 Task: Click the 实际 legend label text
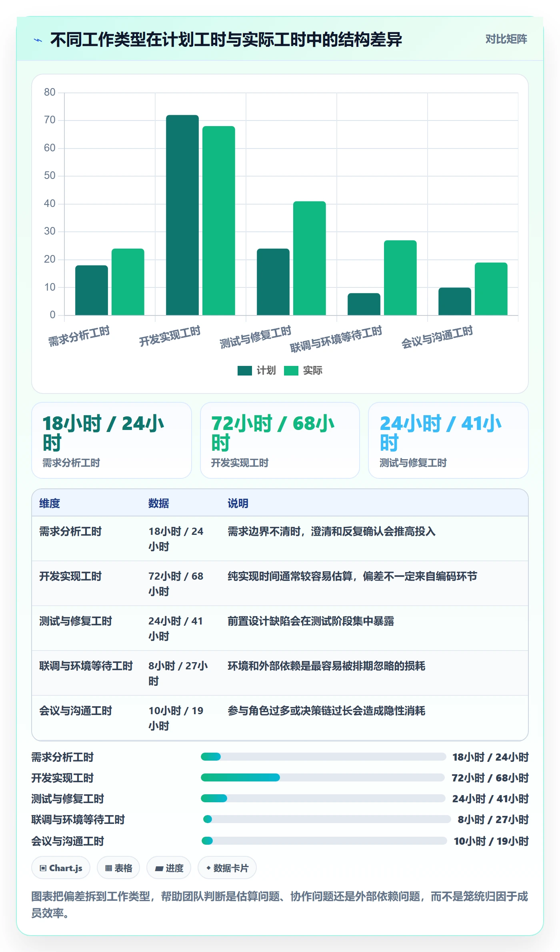pos(312,371)
